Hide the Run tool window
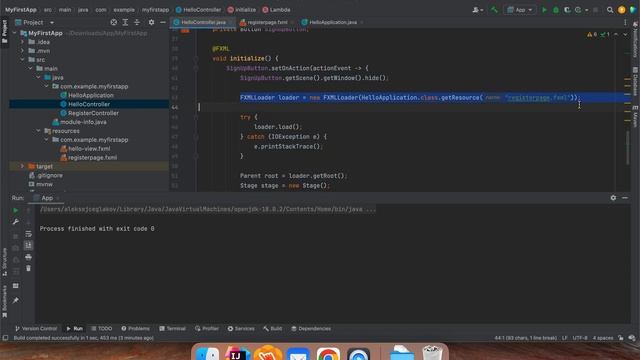 (x=625, y=198)
